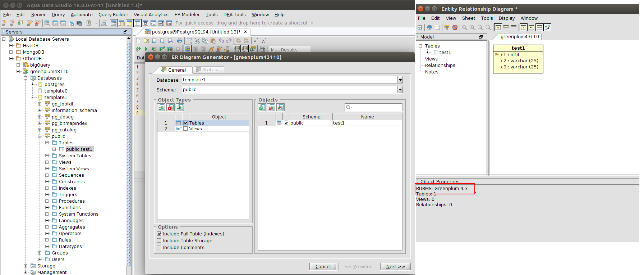Enable Include Comments option
Image resolution: width=644 pixels, height=275 pixels.
(159, 247)
